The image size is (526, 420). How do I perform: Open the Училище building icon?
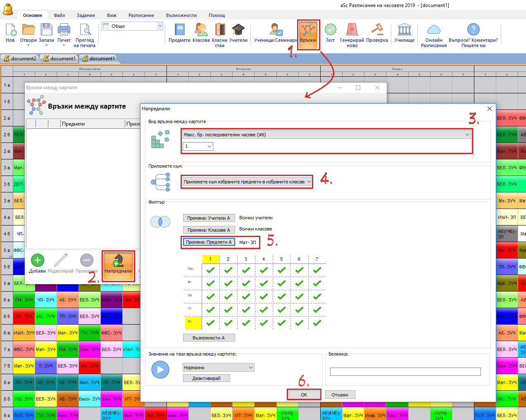point(404,30)
